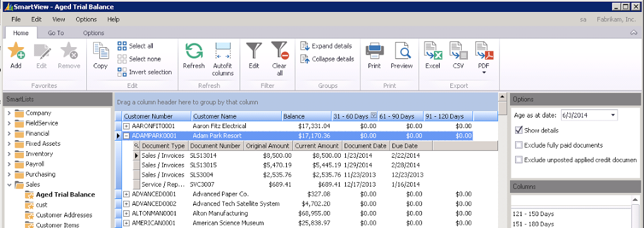This screenshot has width=644, height=228.
Task: Collapse the ribbon with chevron
Action: (634, 33)
